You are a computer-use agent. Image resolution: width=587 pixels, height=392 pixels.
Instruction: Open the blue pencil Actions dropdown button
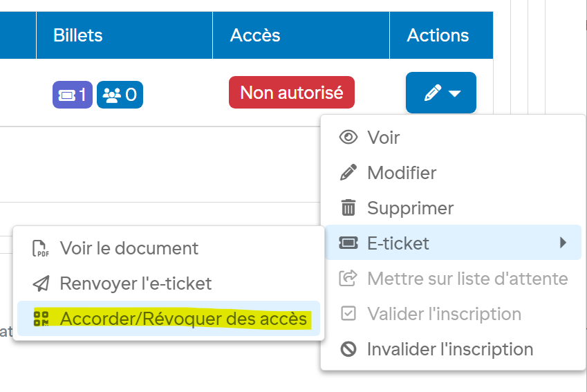(440, 93)
